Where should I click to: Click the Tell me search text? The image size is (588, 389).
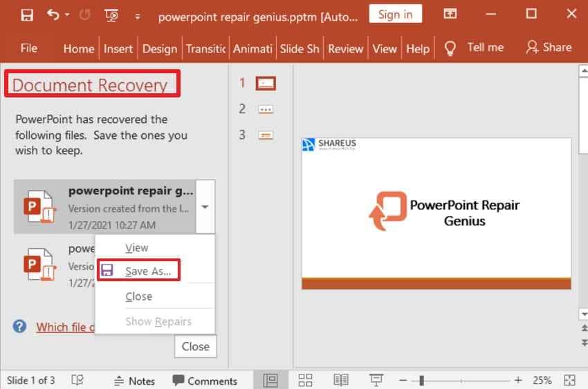click(x=485, y=48)
